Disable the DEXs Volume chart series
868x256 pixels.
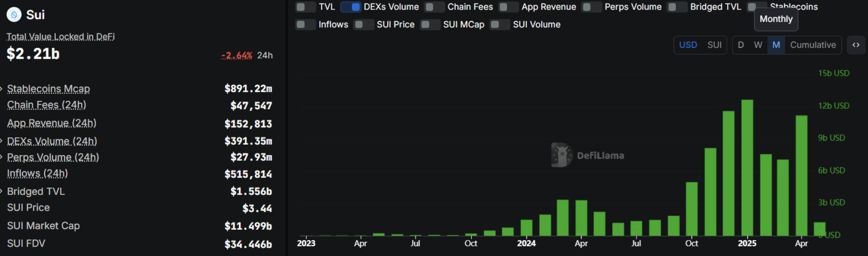(x=351, y=7)
